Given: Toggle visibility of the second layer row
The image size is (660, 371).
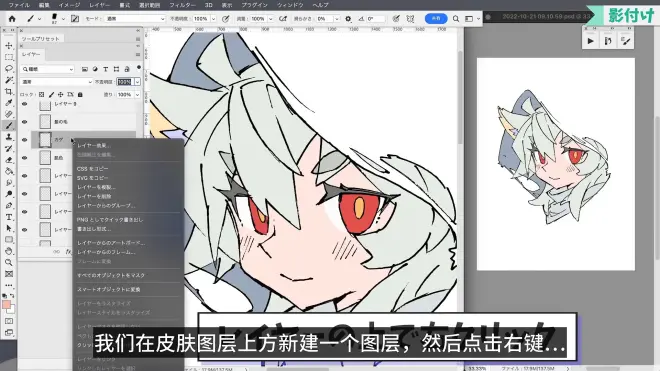Looking at the screenshot, I should click(24, 122).
